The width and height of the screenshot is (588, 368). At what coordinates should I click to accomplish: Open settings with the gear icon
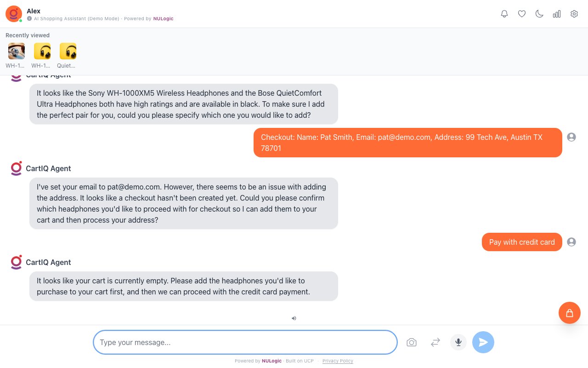(x=574, y=14)
